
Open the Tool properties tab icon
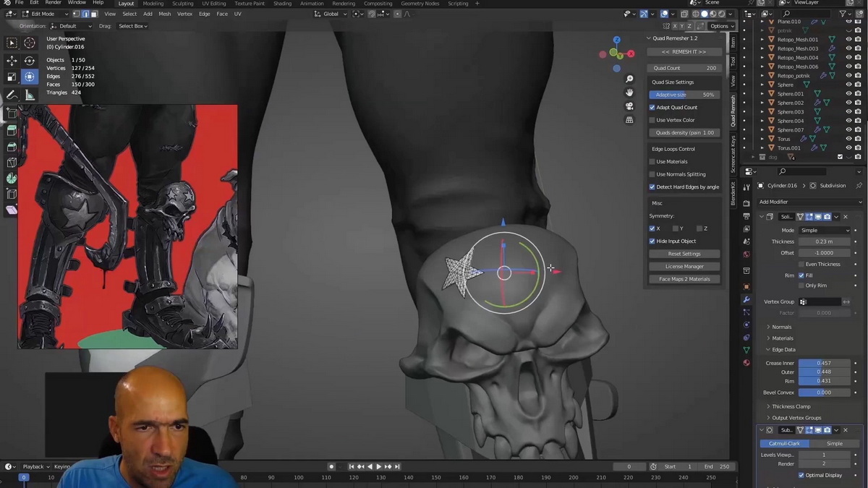click(746, 187)
